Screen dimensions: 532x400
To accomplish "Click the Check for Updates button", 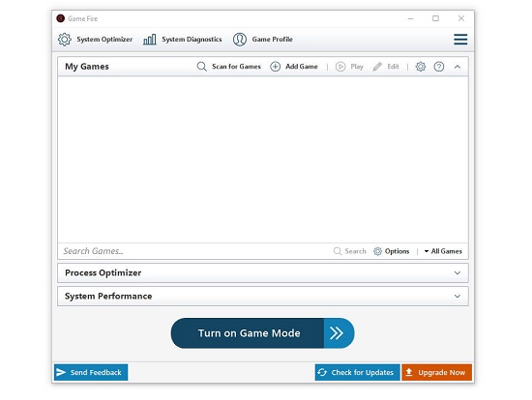I will coord(357,372).
